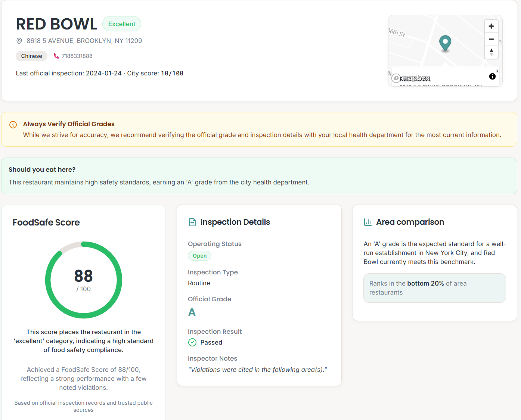
Task: Reset map bearing with compass button
Action: (491, 52)
